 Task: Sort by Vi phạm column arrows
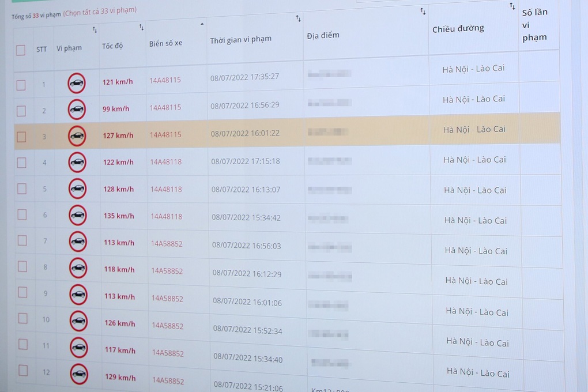[95, 30]
